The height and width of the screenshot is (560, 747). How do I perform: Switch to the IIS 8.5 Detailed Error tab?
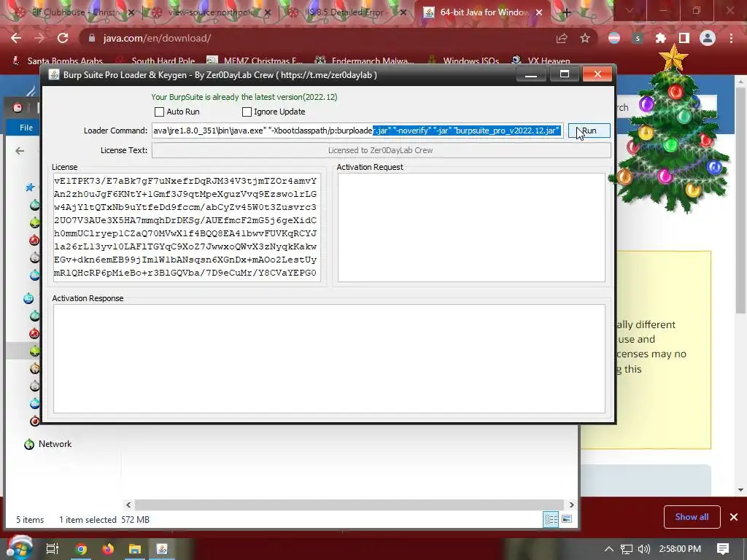pos(347,12)
